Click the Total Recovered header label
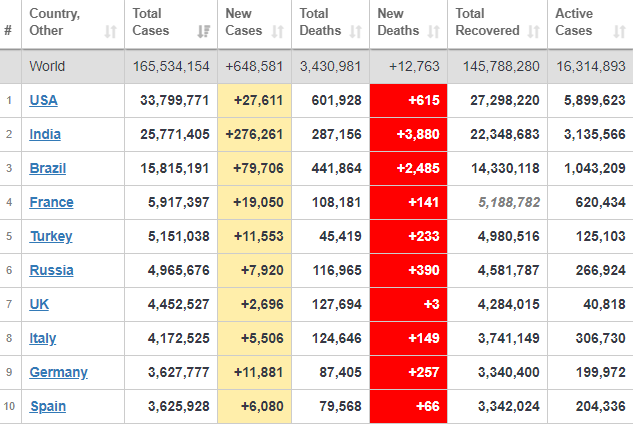This screenshot has width=633, height=424. coord(487,22)
